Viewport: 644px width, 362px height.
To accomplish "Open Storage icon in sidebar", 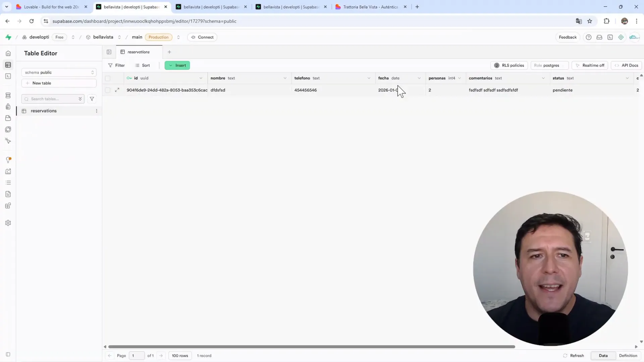I will click(x=8, y=118).
